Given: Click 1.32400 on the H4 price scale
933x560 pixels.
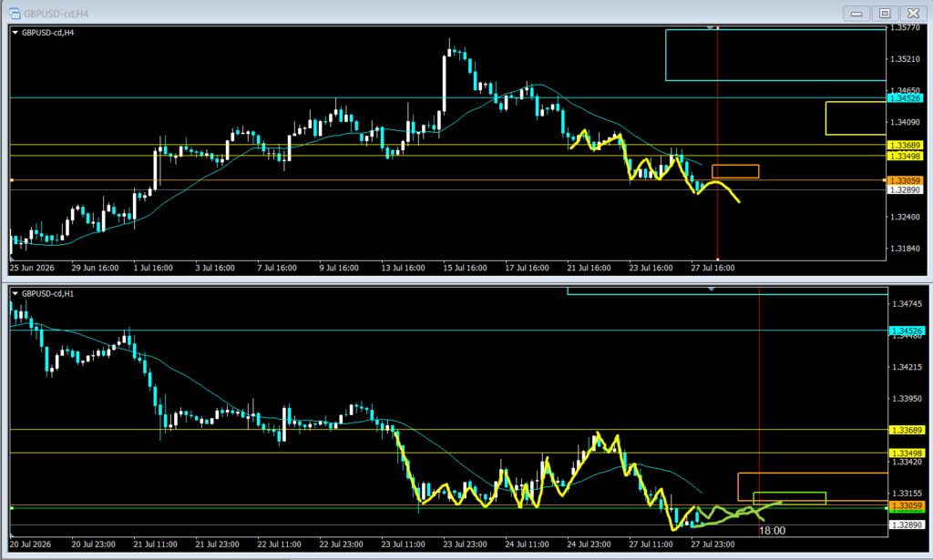Looking at the screenshot, I should [x=905, y=217].
